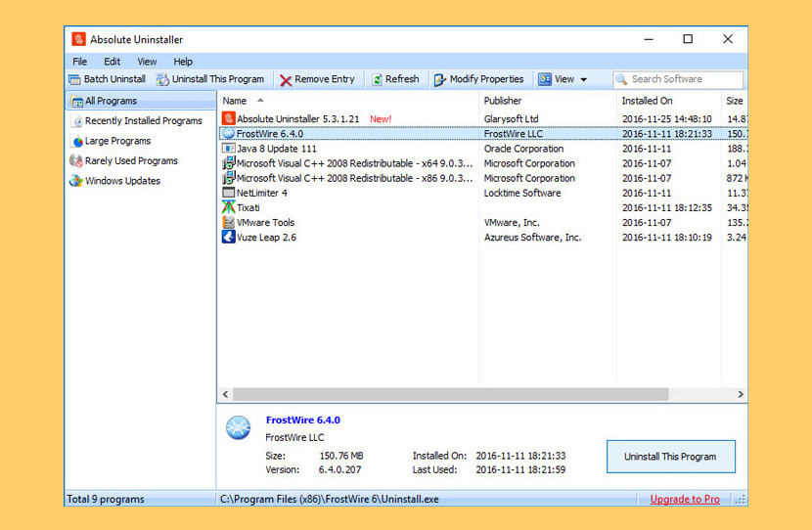Click the 6.4.0.207 version value
Viewport: 812px width, 530px height.
click(339, 470)
